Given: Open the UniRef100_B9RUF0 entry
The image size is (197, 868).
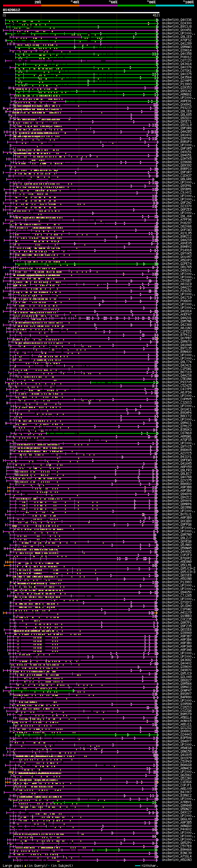Looking at the screenshot, I should (x=177, y=142).
